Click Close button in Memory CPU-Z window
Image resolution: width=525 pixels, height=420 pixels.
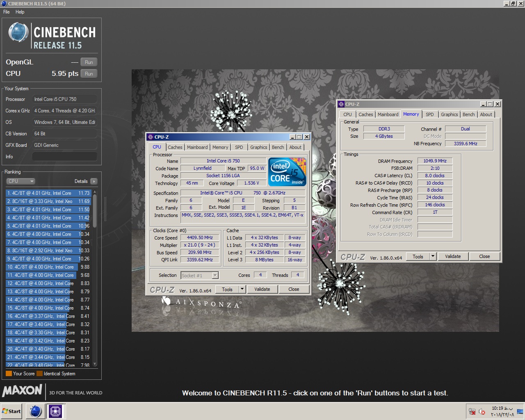click(484, 256)
